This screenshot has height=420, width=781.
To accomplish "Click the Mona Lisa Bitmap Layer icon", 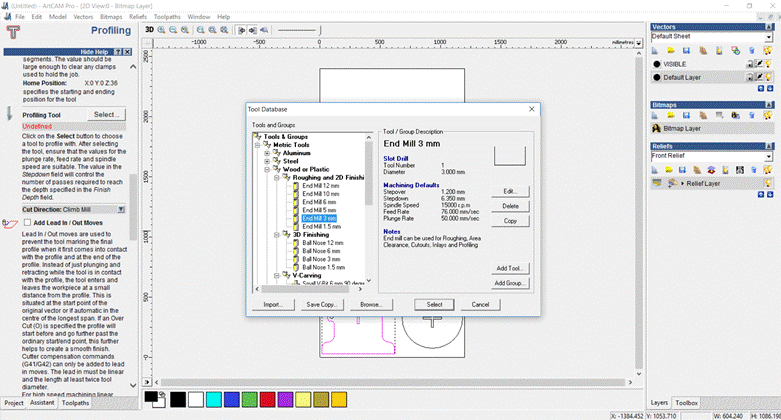I will [656, 129].
